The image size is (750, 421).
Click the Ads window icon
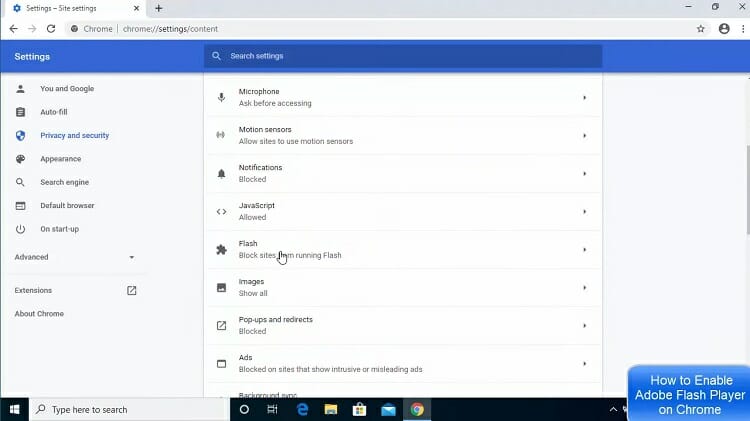point(221,364)
